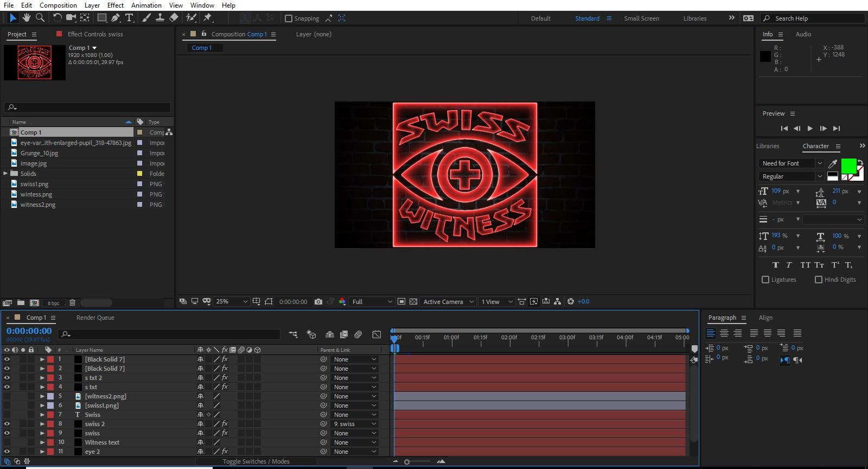868x469 pixels.
Task: Toggle motion blur enable icon in timeline
Action: (358, 334)
